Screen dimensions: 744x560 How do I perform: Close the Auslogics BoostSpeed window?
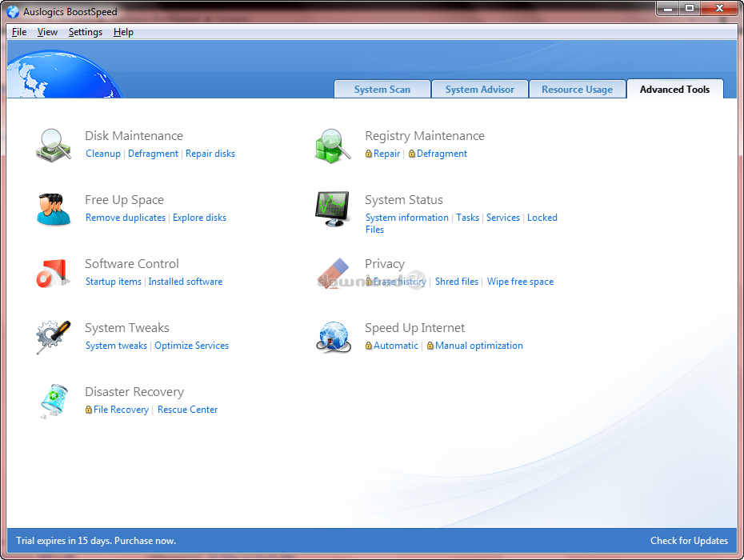coord(719,9)
